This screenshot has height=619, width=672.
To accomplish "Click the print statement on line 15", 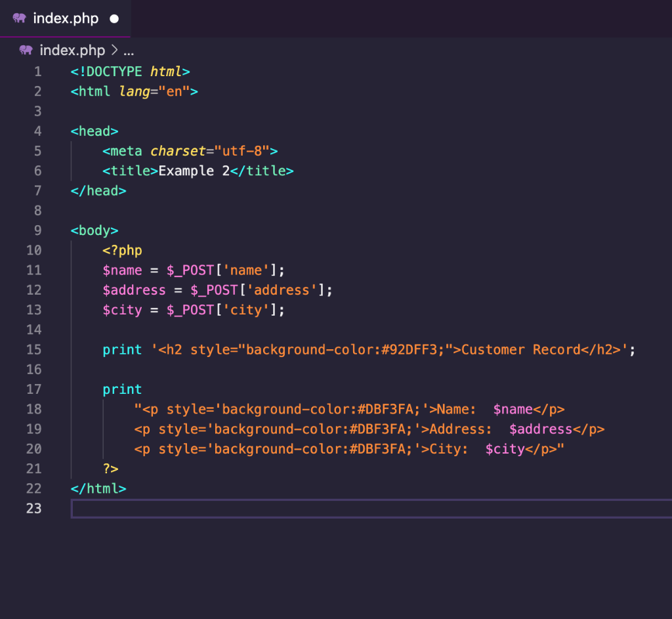I will (122, 349).
